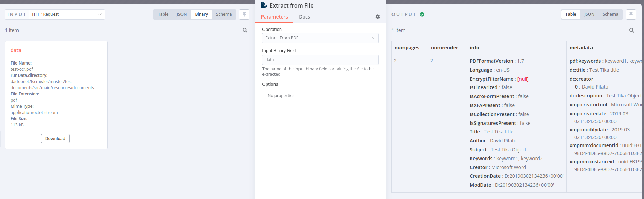Click the green output success checkmark
The image size is (644, 199).
422,14
